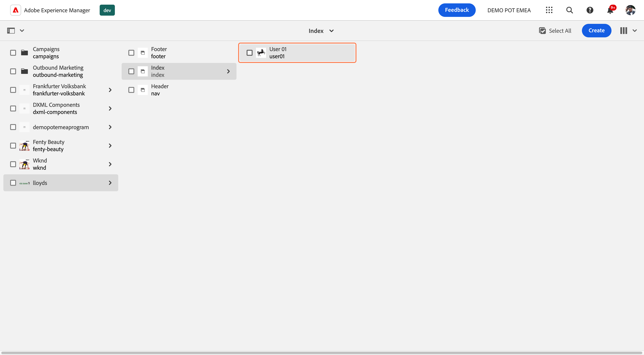The height and width of the screenshot is (355, 644).
Task: Switch view with column view icon
Action: pos(624,31)
